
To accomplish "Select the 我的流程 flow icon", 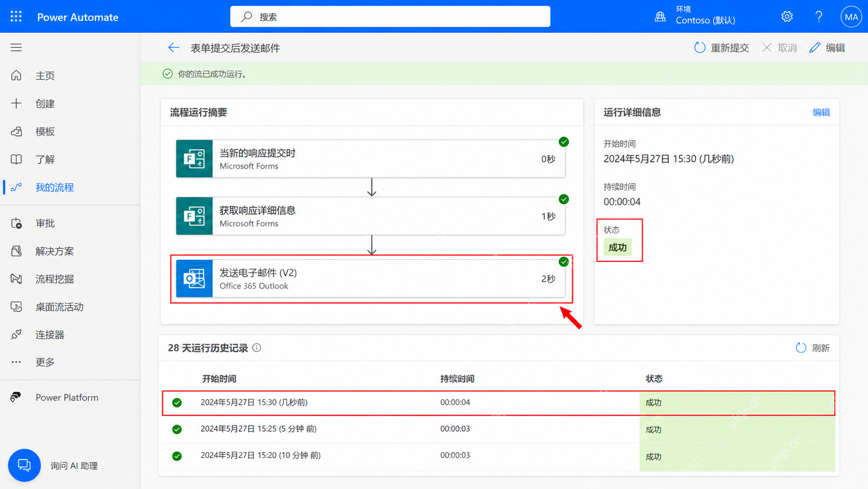I will tap(16, 187).
